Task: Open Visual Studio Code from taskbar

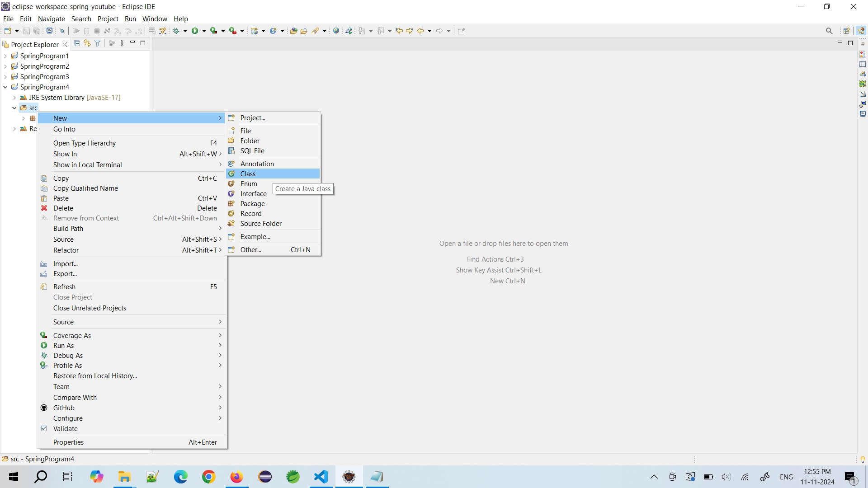Action: [321, 477]
